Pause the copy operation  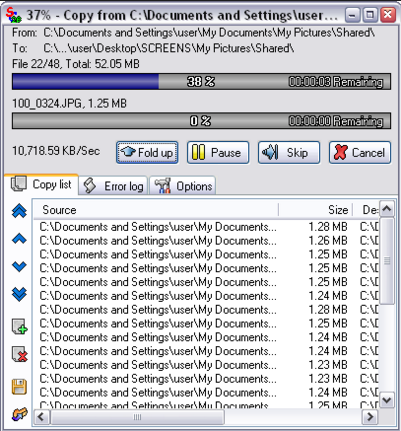218,153
